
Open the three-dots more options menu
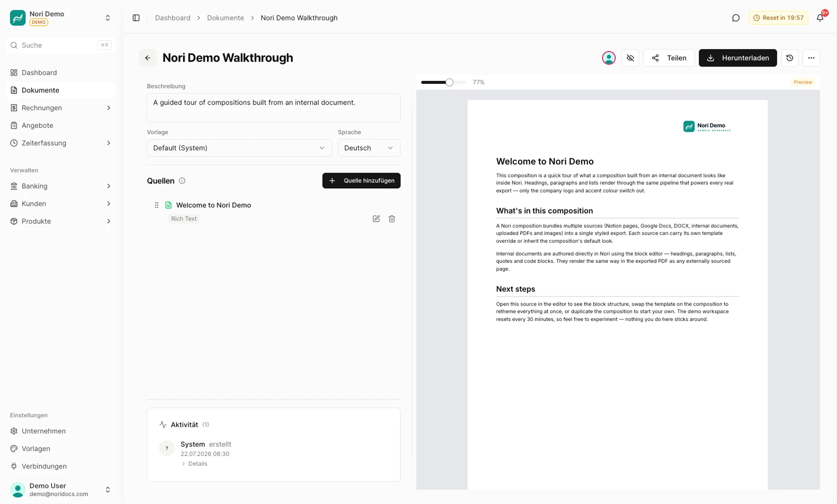[811, 58]
